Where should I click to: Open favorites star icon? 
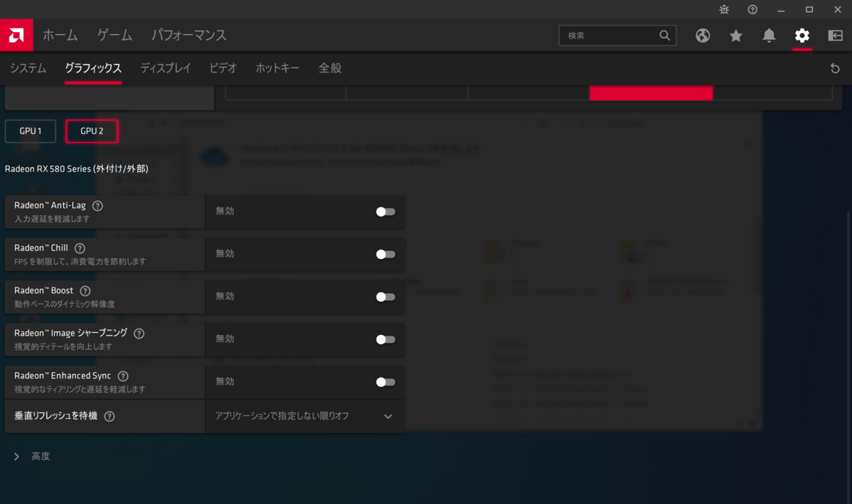tap(736, 35)
